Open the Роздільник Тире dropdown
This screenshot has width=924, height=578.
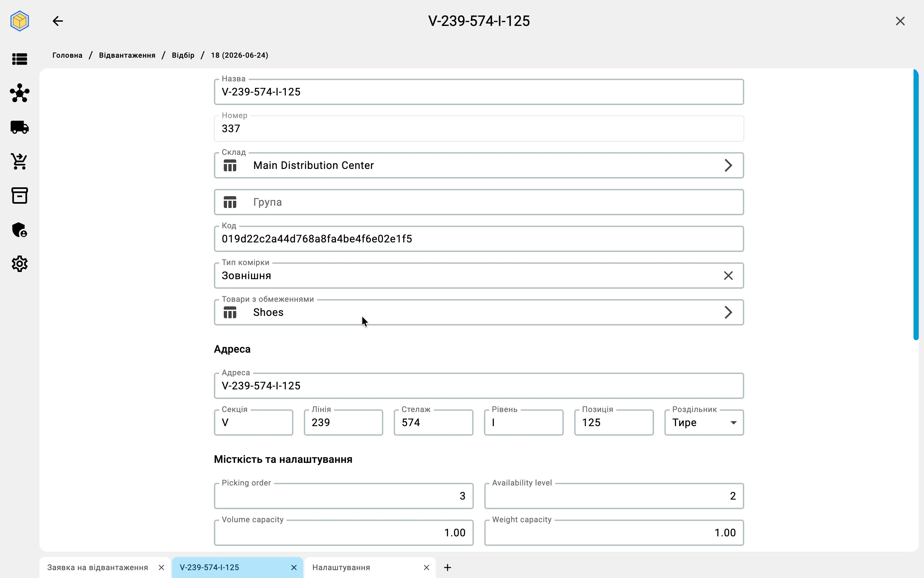click(x=704, y=423)
